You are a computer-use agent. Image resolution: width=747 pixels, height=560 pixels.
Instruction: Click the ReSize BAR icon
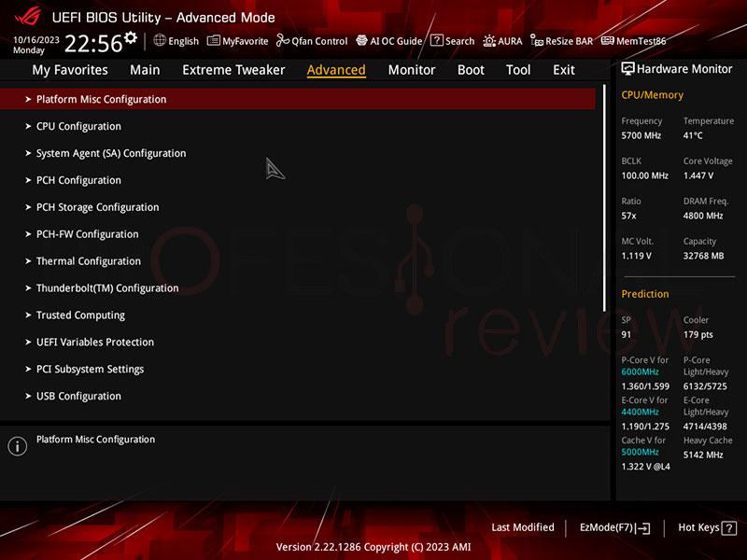click(x=536, y=41)
